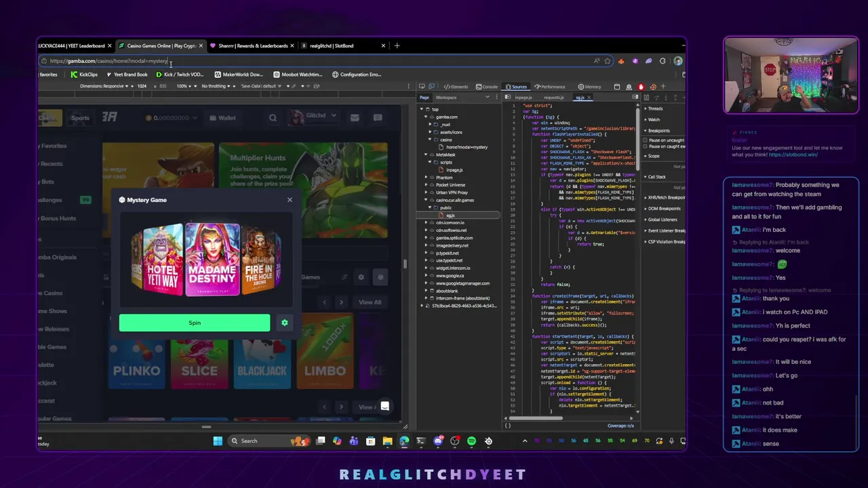Open a new browser tab
This screenshot has width=868, height=488.
[397, 46]
